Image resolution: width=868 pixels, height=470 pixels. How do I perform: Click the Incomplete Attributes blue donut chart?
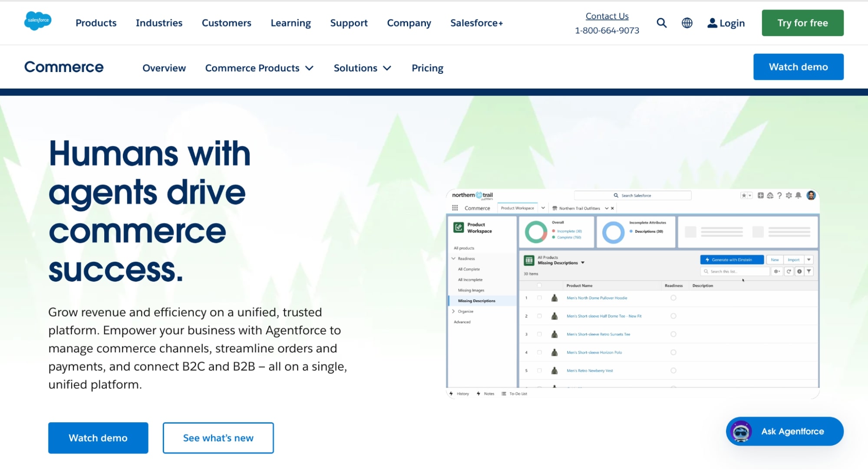pyautogui.click(x=613, y=232)
